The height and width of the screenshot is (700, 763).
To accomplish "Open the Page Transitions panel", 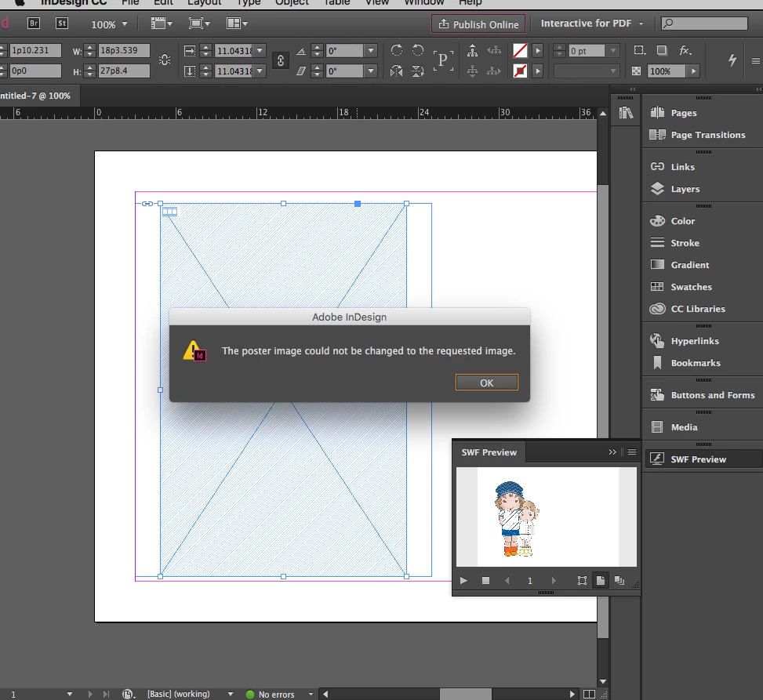I will [697, 135].
